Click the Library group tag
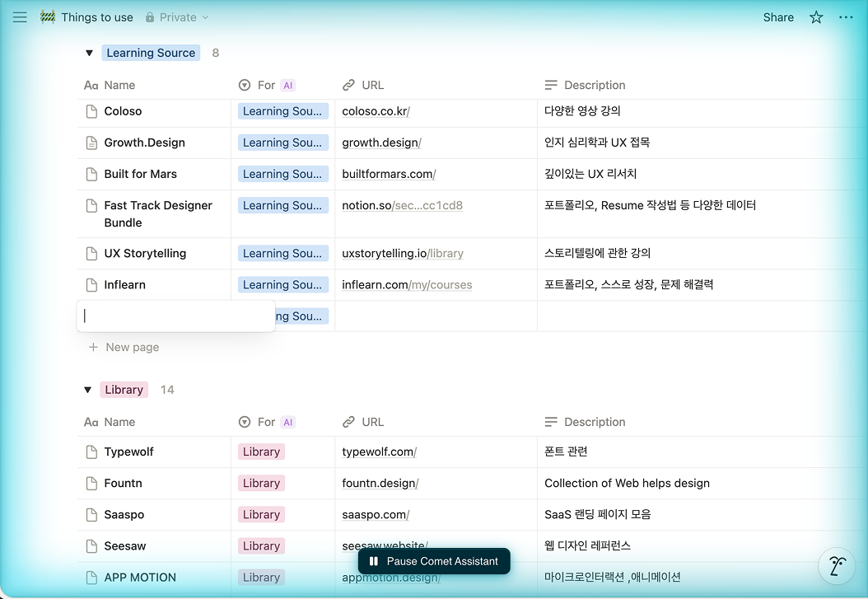Viewport: 868px width, 599px height. point(124,390)
